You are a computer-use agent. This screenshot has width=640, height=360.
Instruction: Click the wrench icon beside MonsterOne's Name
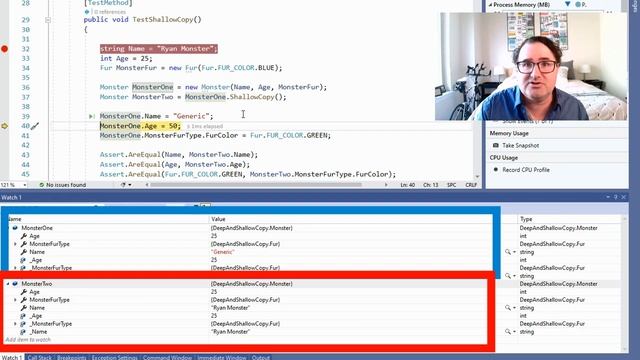click(x=24, y=252)
